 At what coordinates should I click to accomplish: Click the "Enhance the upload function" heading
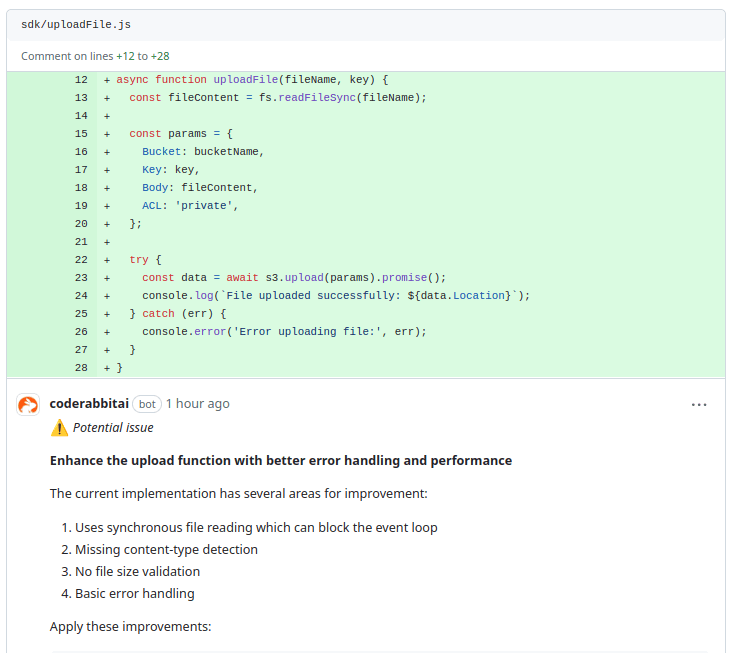coord(280,461)
